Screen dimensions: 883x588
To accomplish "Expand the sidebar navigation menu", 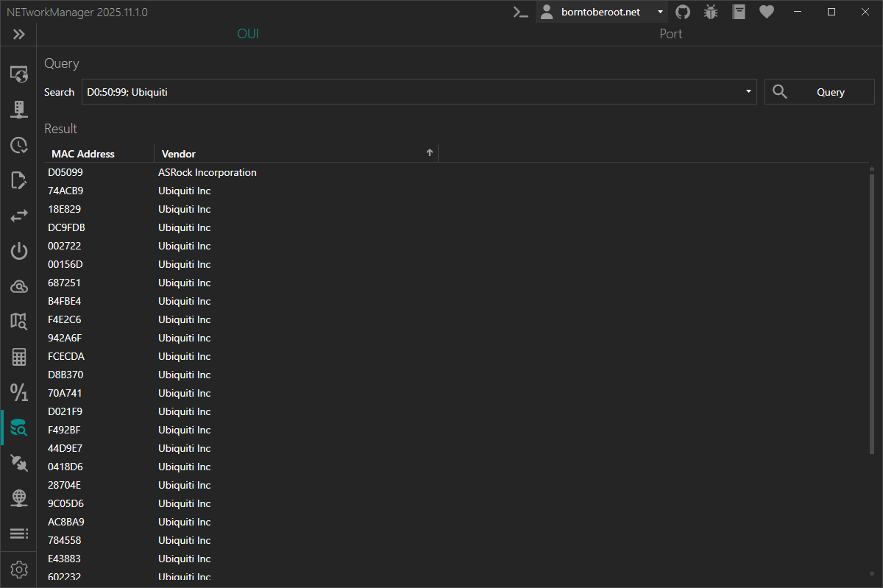I will (x=18, y=34).
